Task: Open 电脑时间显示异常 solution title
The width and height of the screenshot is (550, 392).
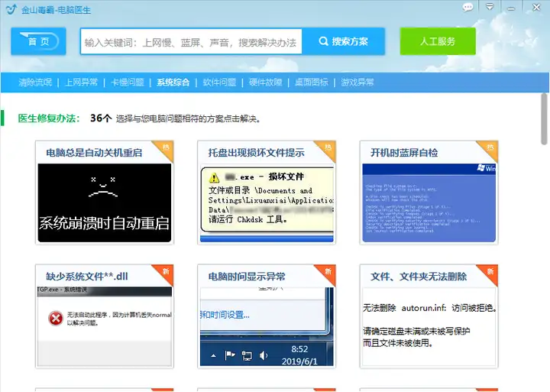Action: pyautogui.click(x=247, y=277)
